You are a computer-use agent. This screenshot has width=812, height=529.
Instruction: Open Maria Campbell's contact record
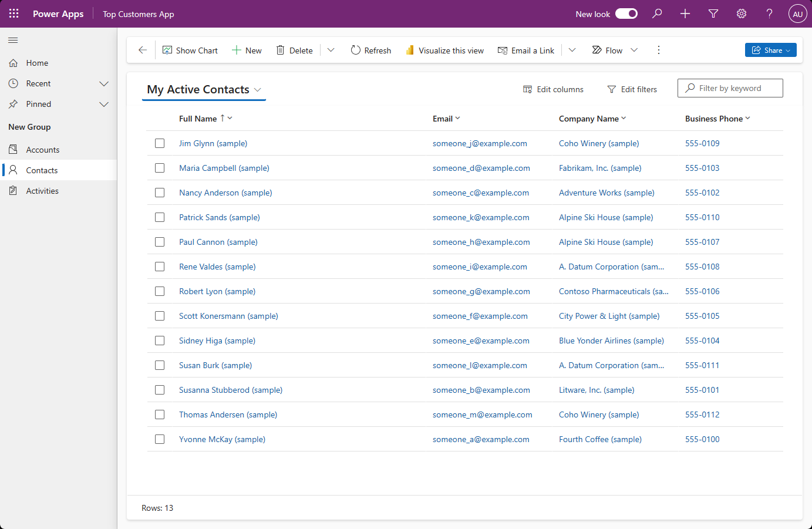[224, 168]
